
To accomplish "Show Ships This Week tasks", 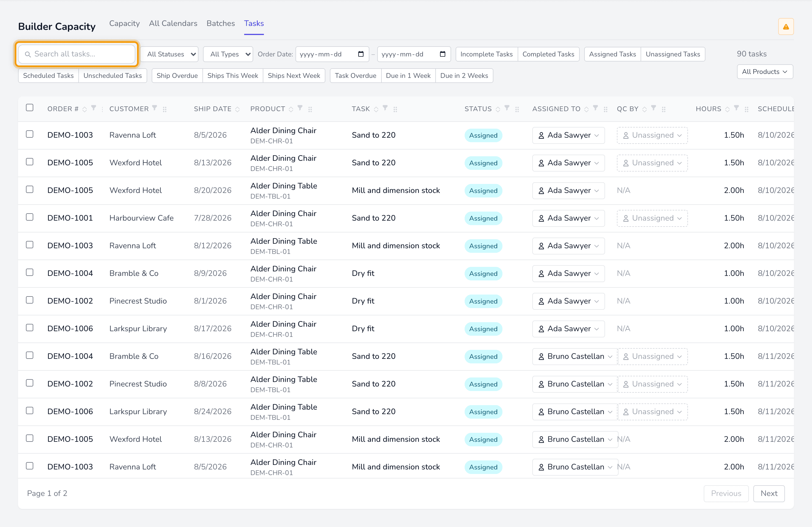I will click(233, 75).
